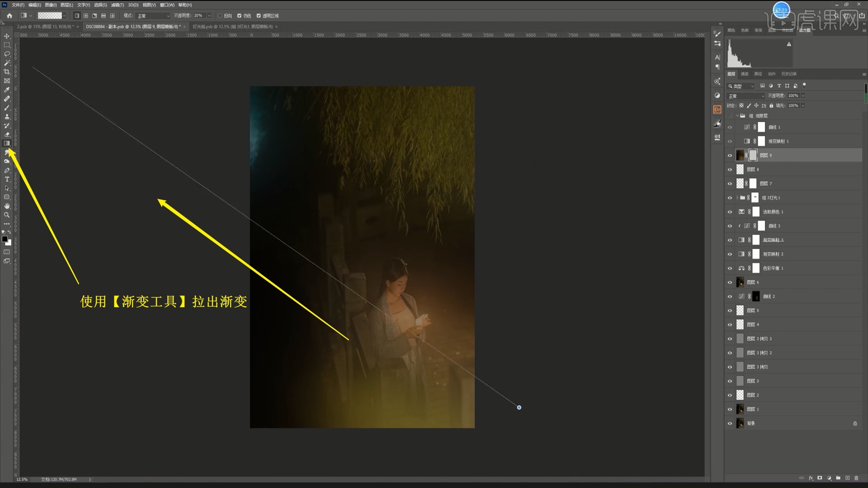Click the 图层 9 layer mask thumbnail
The height and width of the screenshot is (488, 868).
click(753, 155)
